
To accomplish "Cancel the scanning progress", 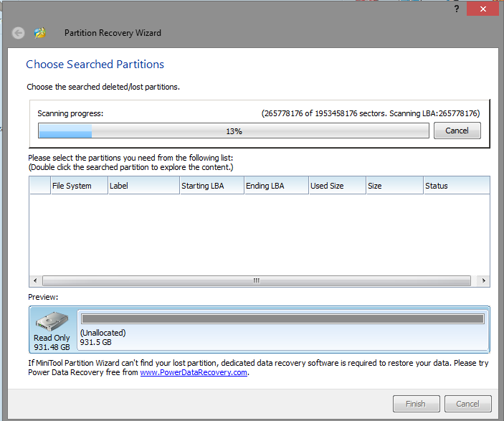I will (x=457, y=131).
